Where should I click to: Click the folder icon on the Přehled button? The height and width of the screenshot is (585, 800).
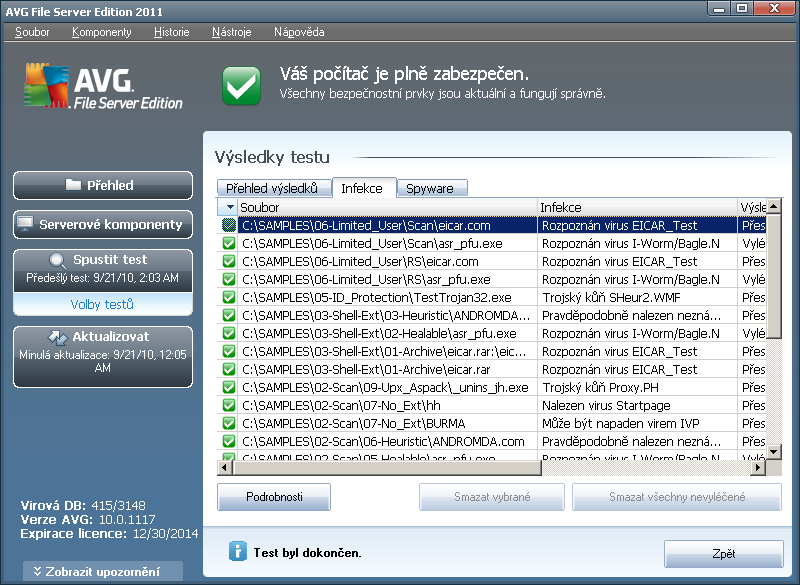tap(73, 185)
